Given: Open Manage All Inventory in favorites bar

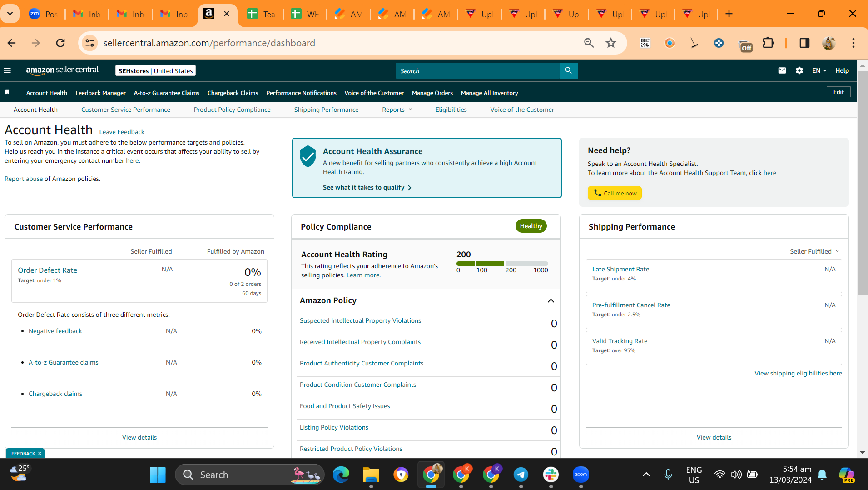Looking at the screenshot, I should tap(489, 93).
